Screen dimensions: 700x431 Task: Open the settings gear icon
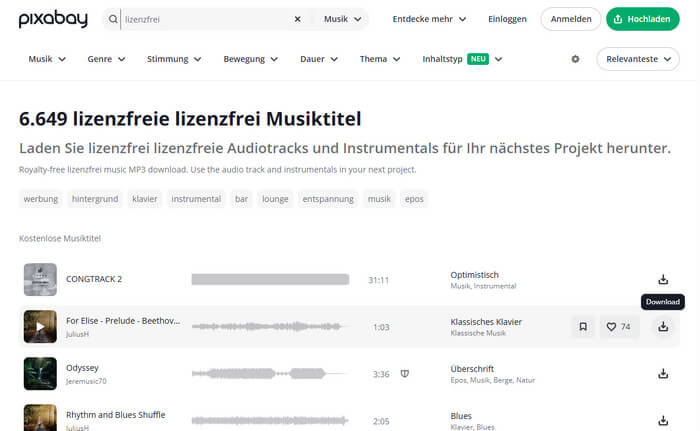575,59
